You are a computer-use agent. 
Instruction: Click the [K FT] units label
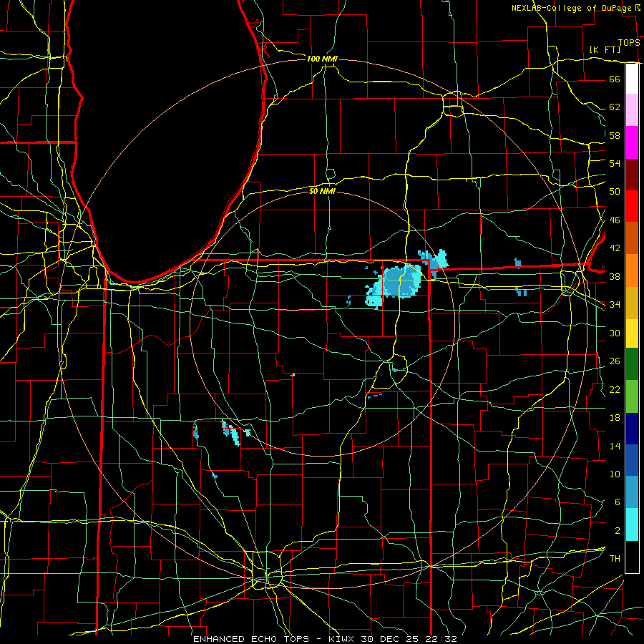[x=605, y=49]
